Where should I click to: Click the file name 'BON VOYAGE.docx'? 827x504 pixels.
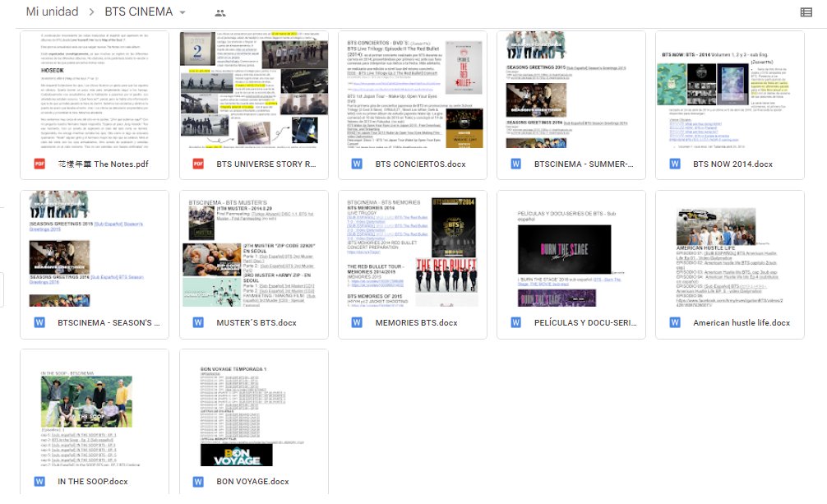point(252,481)
